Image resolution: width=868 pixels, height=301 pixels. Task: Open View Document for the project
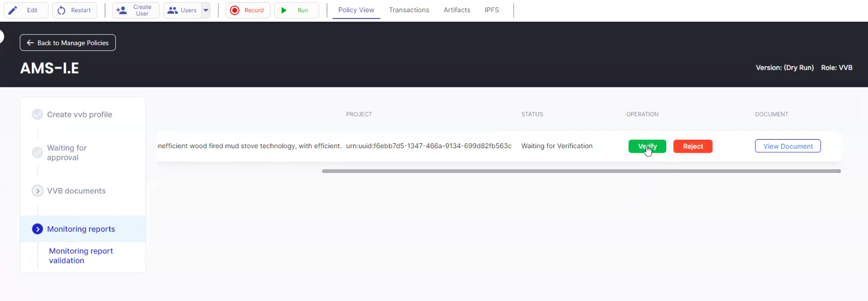(788, 147)
